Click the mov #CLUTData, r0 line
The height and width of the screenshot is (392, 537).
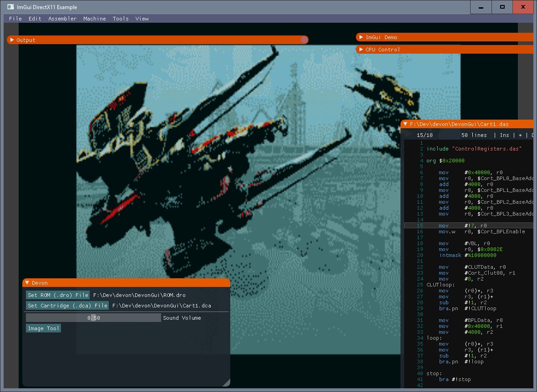(472, 267)
